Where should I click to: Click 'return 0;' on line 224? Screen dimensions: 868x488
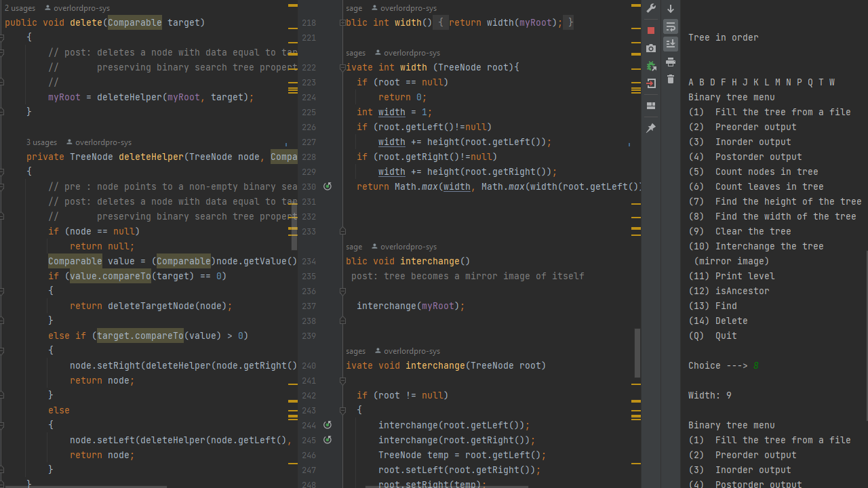tap(403, 97)
